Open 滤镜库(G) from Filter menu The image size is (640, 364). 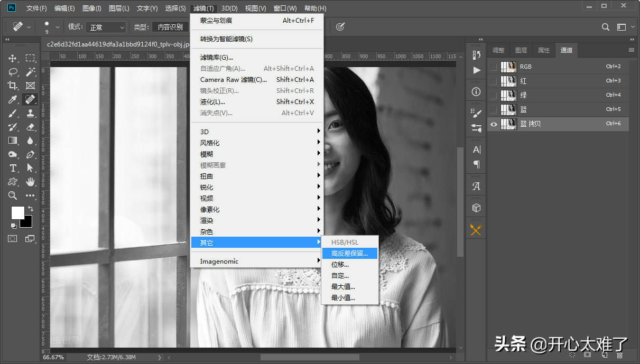257,57
